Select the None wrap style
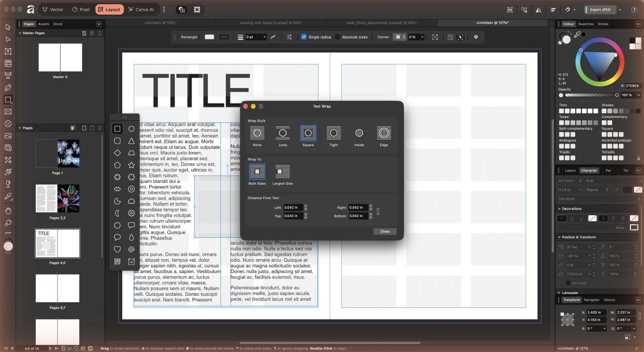The height and width of the screenshot is (352, 644). [257, 136]
